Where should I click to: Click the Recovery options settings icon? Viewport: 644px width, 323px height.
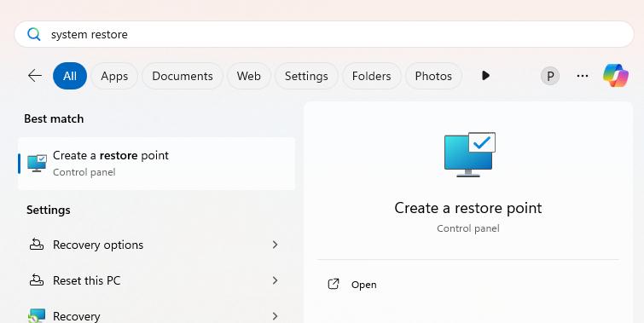click(37, 245)
